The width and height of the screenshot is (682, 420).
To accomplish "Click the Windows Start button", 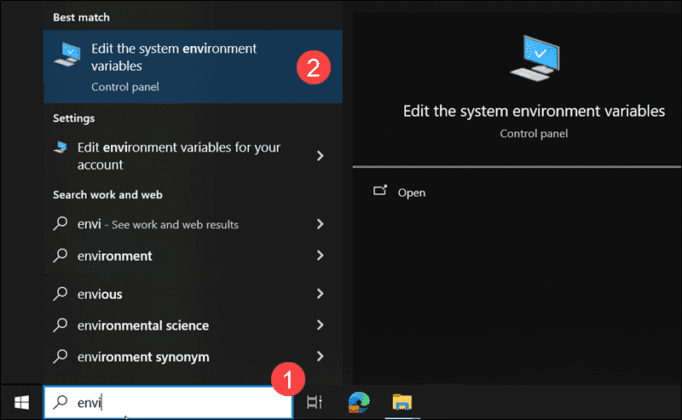I will (21, 402).
